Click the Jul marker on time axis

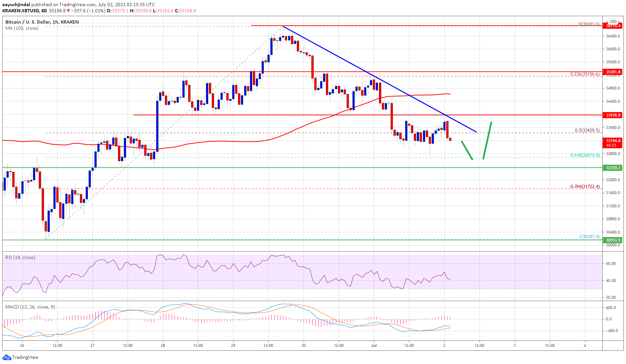tap(374, 345)
